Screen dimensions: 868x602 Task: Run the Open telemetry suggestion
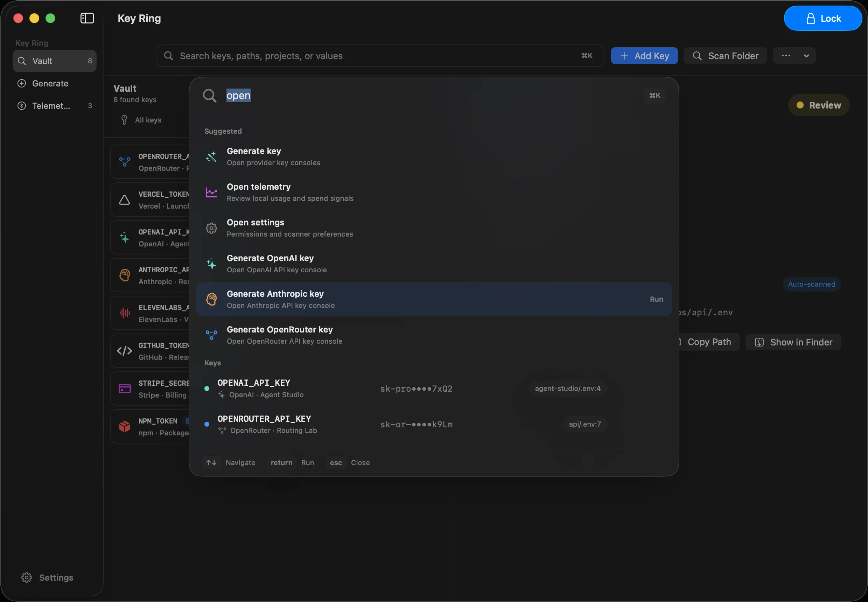click(434, 192)
